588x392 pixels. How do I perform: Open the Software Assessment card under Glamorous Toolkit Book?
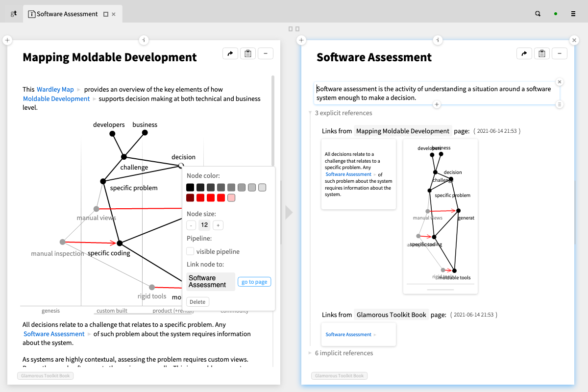tap(359, 334)
